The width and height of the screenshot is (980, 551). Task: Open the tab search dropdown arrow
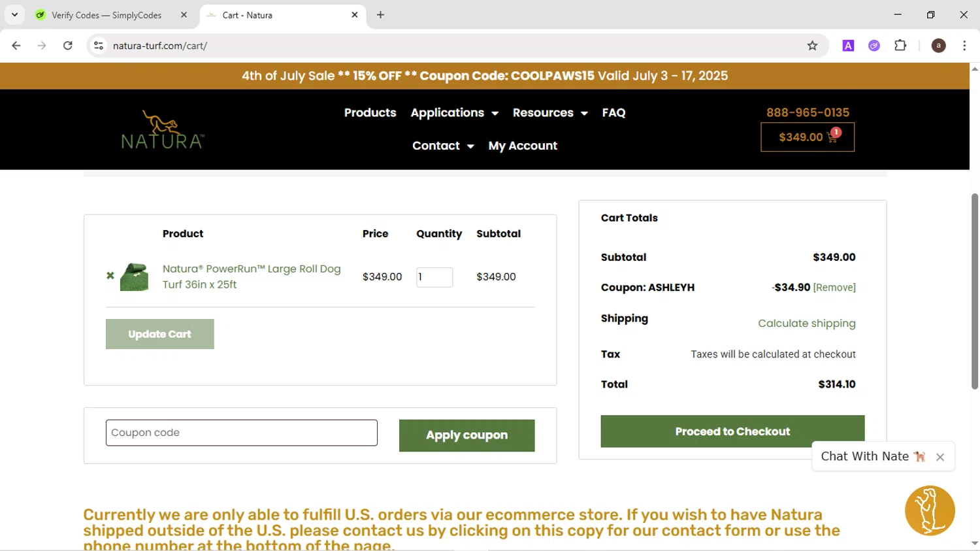point(14,14)
